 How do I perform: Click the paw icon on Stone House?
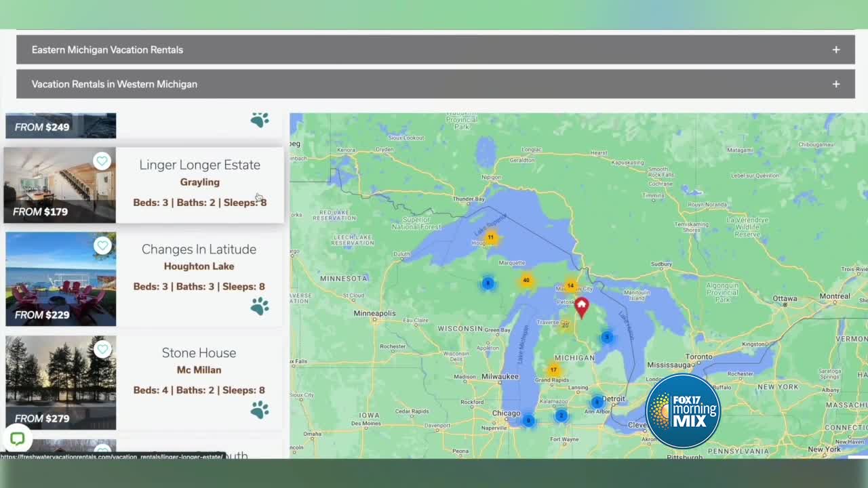click(x=260, y=410)
